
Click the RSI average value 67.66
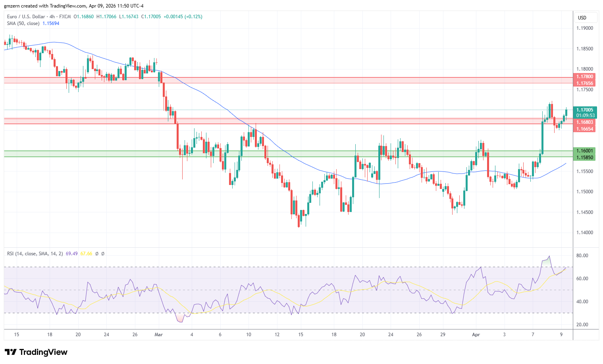click(x=87, y=254)
